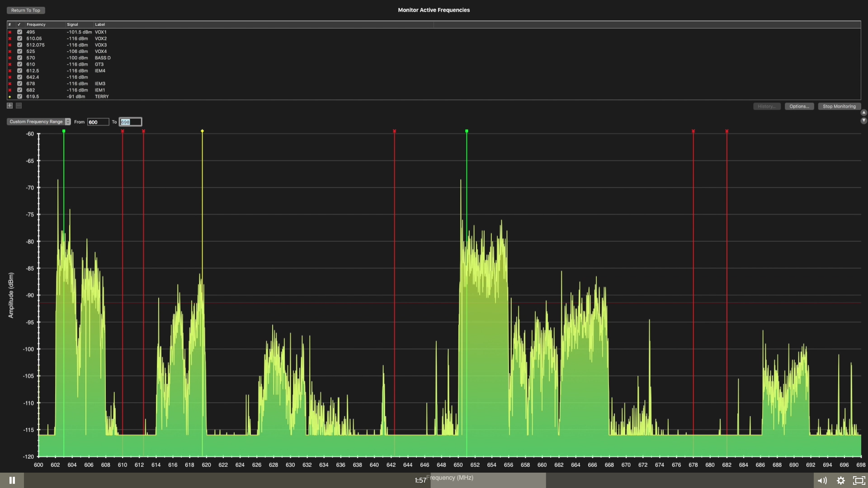Click the yellow diamond icon beside TERRY
This screenshot has width=868, height=488.
click(9, 96)
